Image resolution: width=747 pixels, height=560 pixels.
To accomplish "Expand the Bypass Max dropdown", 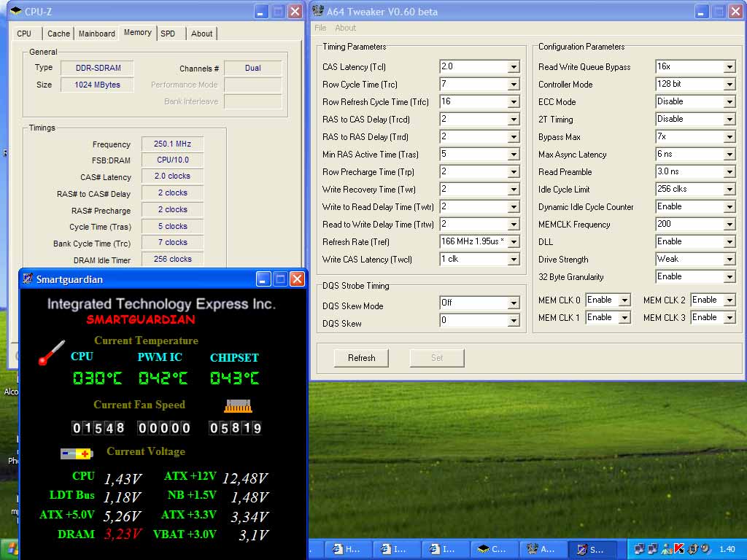I will pyautogui.click(x=729, y=137).
